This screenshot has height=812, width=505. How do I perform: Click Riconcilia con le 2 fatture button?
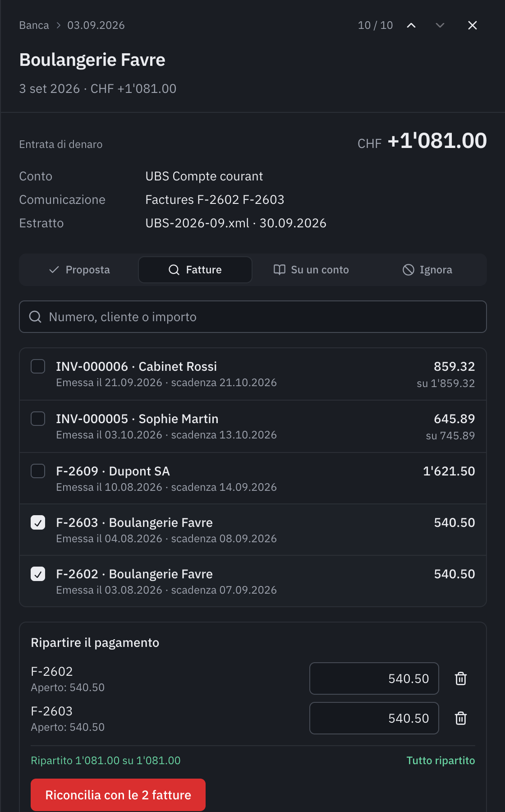pyautogui.click(x=118, y=795)
